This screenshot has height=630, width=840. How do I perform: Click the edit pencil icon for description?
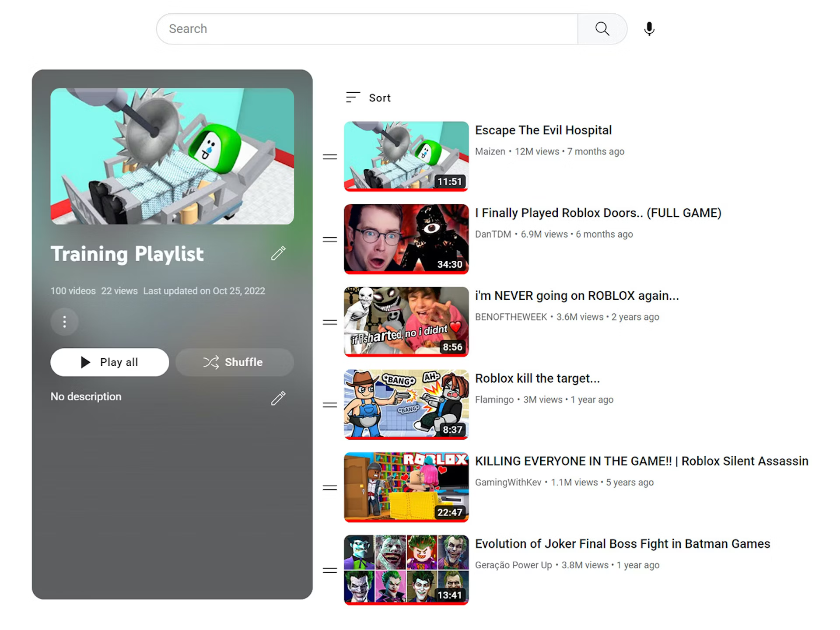[278, 396]
